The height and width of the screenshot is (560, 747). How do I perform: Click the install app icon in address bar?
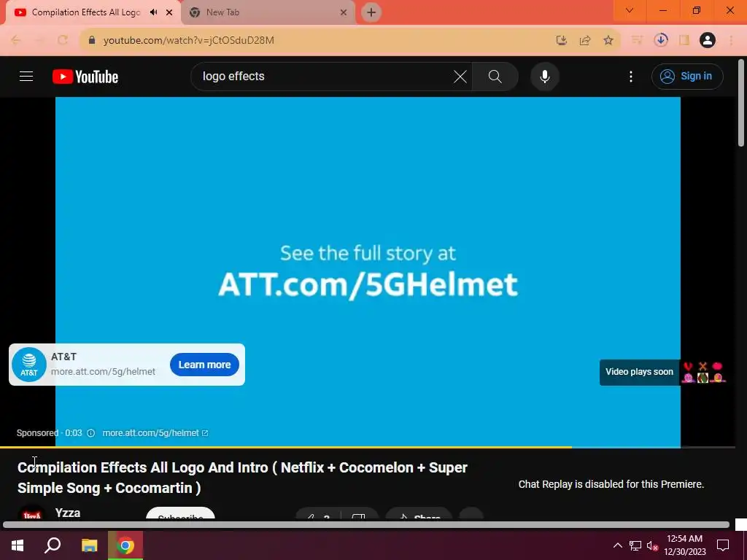point(561,41)
